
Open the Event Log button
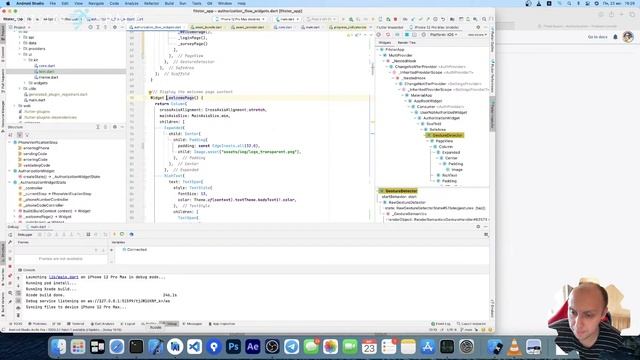click(x=441, y=324)
